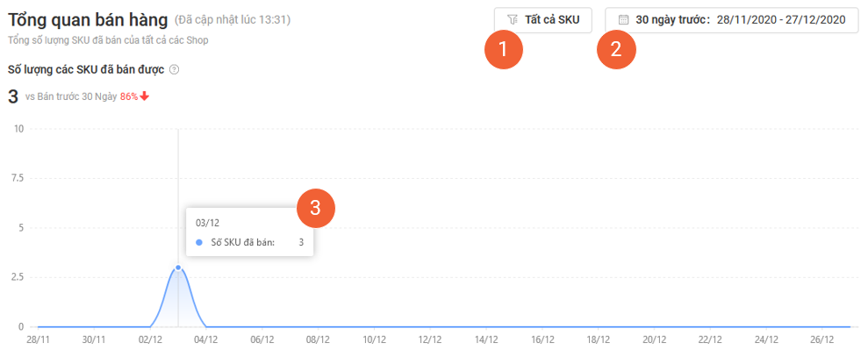868x357 pixels.
Task: Click orange annotation badge number 1
Action: pos(503,49)
